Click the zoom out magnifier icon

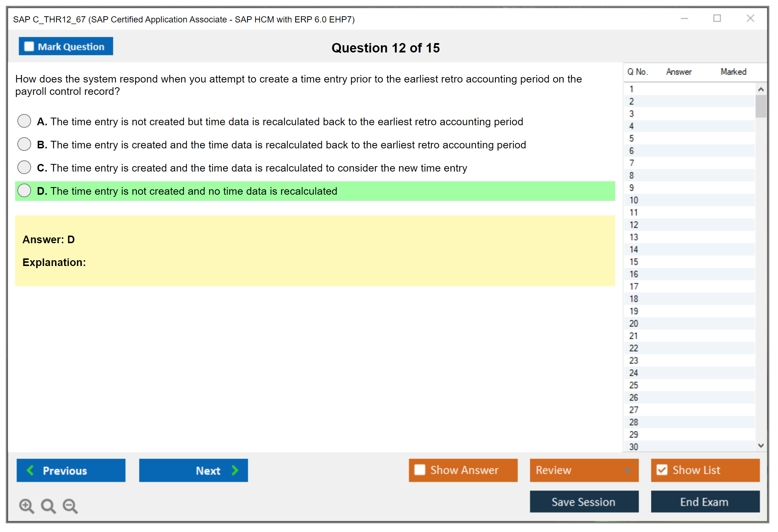tap(70, 506)
